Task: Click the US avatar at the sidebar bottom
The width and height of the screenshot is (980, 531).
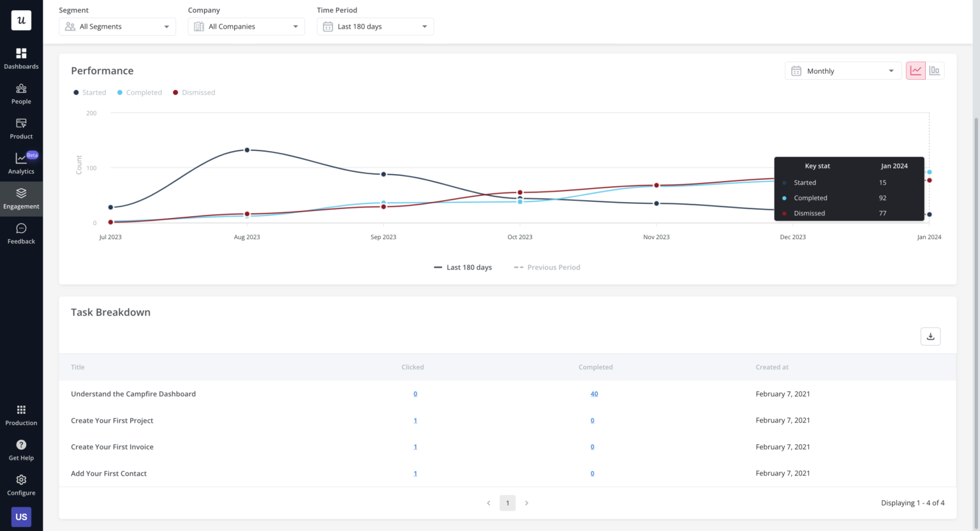Action: pyautogui.click(x=21, y=516)
